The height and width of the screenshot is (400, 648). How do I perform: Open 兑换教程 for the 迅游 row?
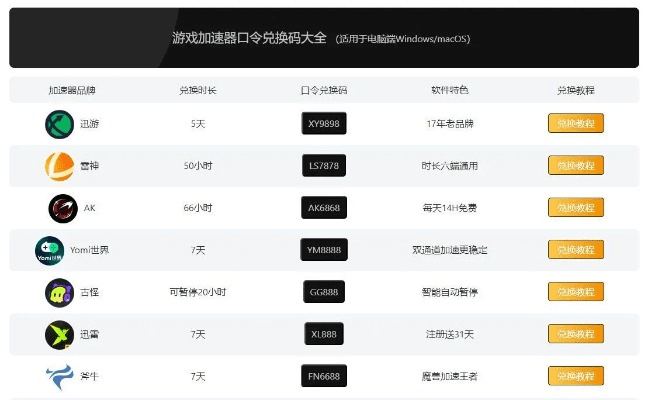coord(576,123)
